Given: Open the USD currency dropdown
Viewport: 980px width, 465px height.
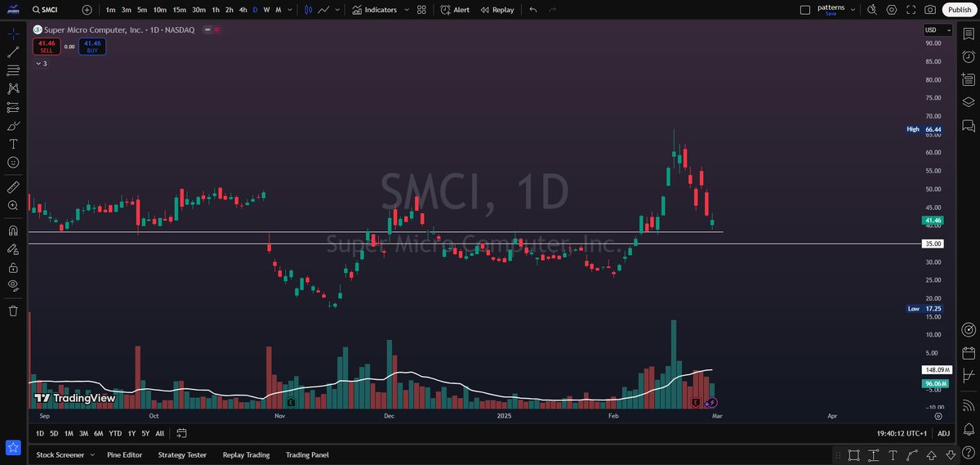Looking at the screenshot, I should coord(938,30).
